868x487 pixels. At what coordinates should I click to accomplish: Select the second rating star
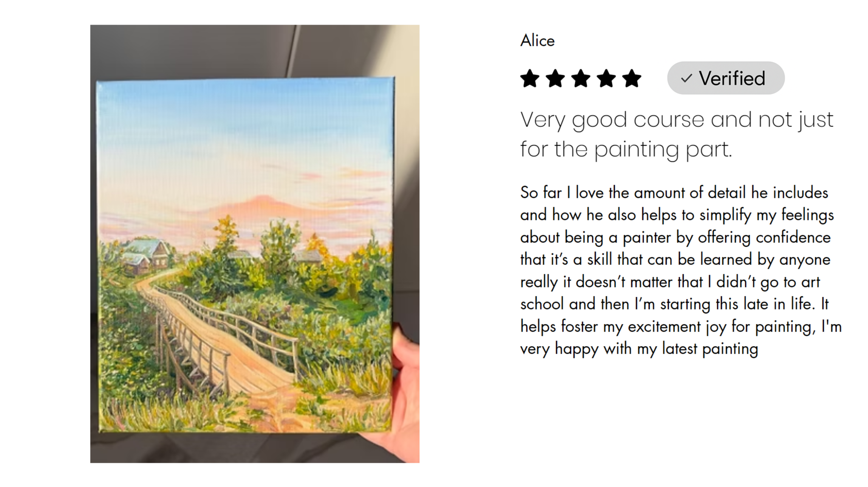coord(555,79)
